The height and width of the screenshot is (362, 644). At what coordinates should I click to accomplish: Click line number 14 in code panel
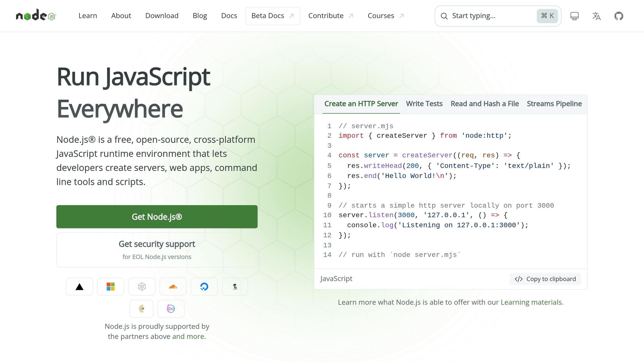point(327,255)
